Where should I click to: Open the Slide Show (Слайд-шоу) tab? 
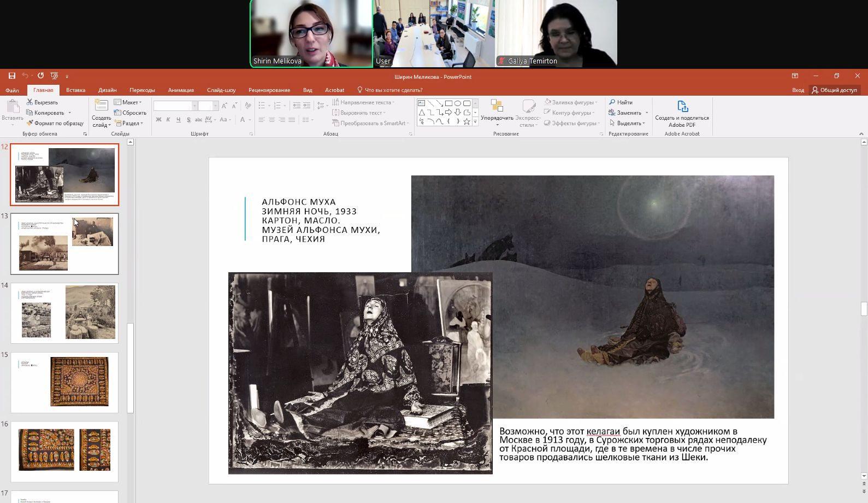(221, 90)
